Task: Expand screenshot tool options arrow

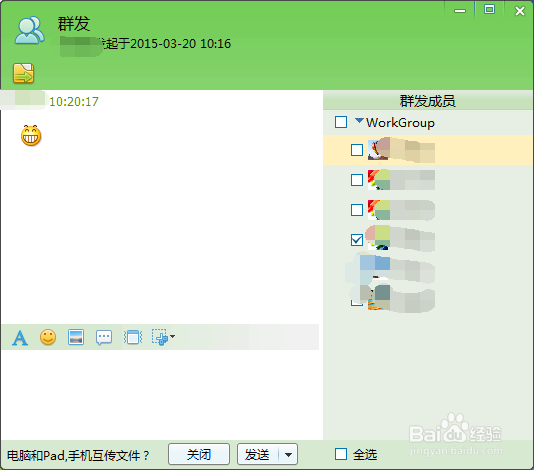Action: (173, 336)
